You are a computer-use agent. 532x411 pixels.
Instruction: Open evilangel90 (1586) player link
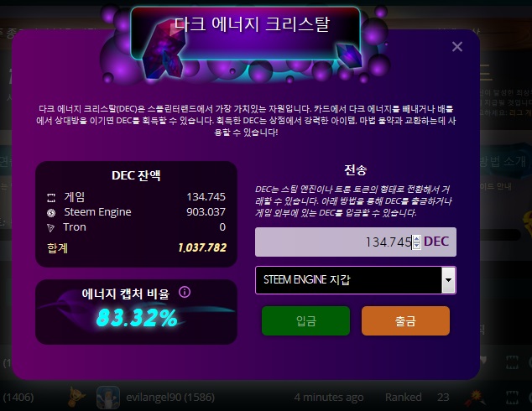coord(170,397)
